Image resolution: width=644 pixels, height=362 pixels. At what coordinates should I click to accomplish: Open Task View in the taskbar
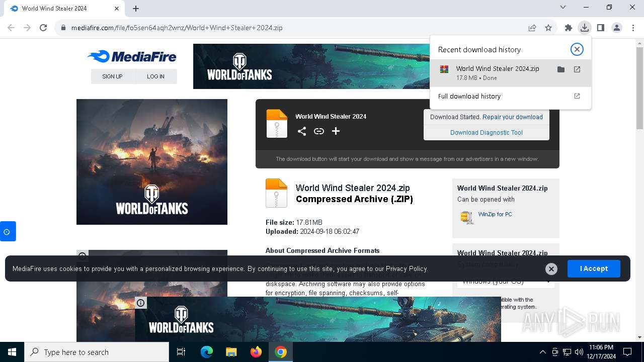tap(181, 352)
